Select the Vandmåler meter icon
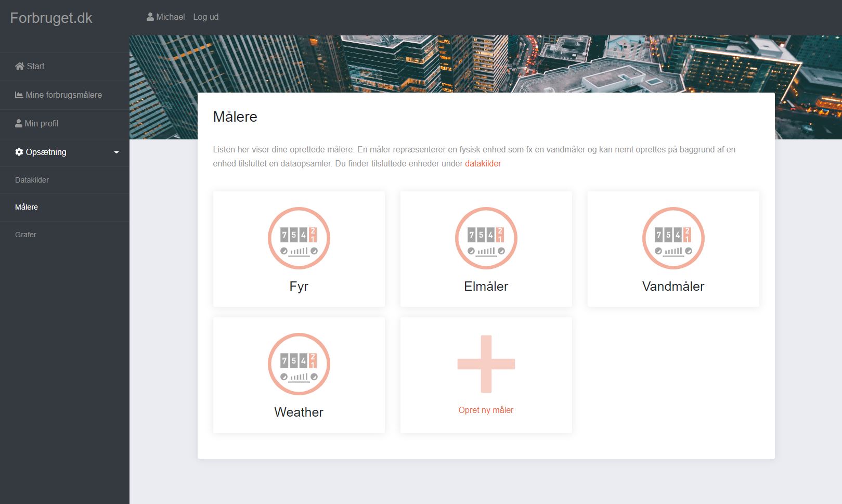Screen dimensions: 842x504 coord(673,238)
